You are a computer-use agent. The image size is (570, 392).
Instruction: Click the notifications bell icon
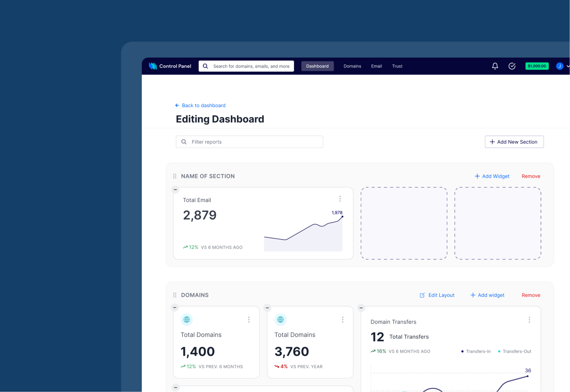(495, 66)
